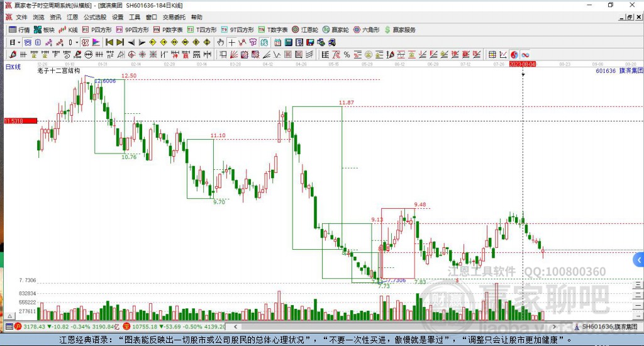Viewport: 644px width, 346px height.
Task: Minimize the inner chart window
Action: click(622, 17)
